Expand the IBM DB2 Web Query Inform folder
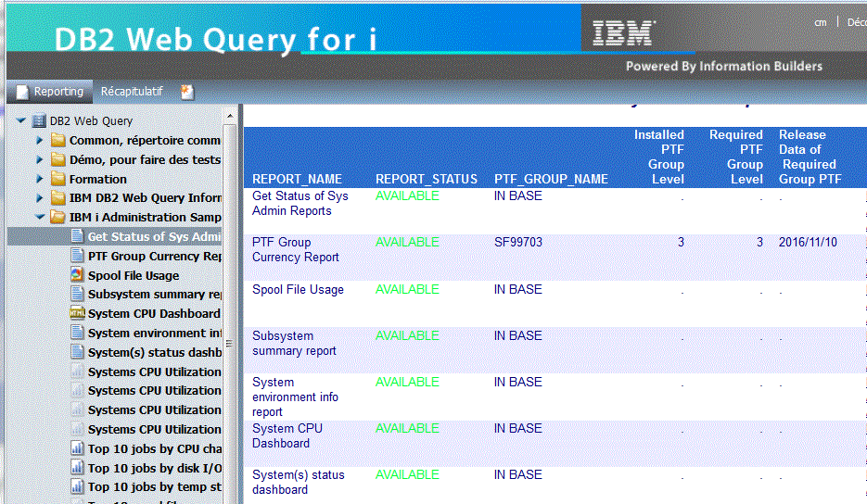Screen dimensions: 867x504 point(39,198)
